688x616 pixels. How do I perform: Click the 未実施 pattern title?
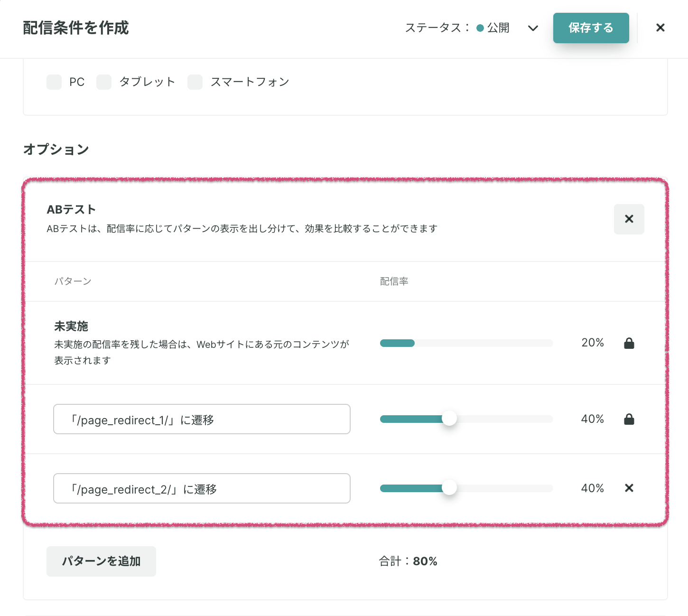pyautogui.click(x=71, y=327)
